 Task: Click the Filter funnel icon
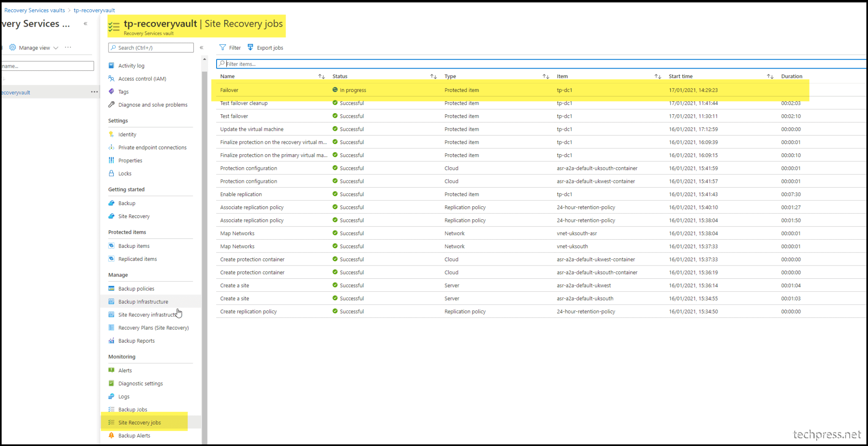tap(223, 47)
